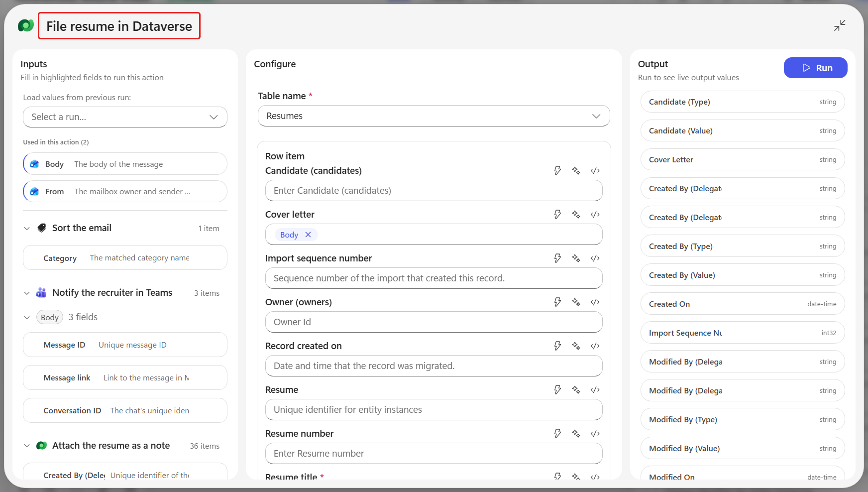Click the lightning icon for Cover letter
This screenshot has height=492, width=868.
[x=557, y=215]
